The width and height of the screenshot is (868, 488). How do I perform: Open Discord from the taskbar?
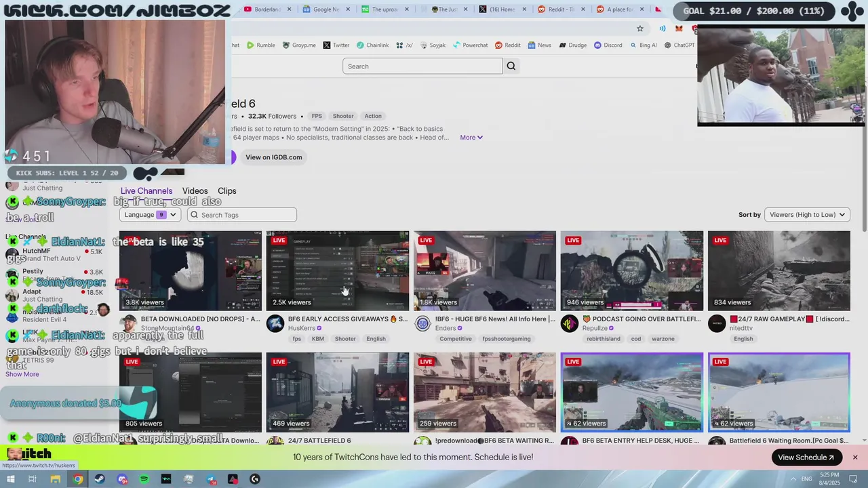(122, 479)
